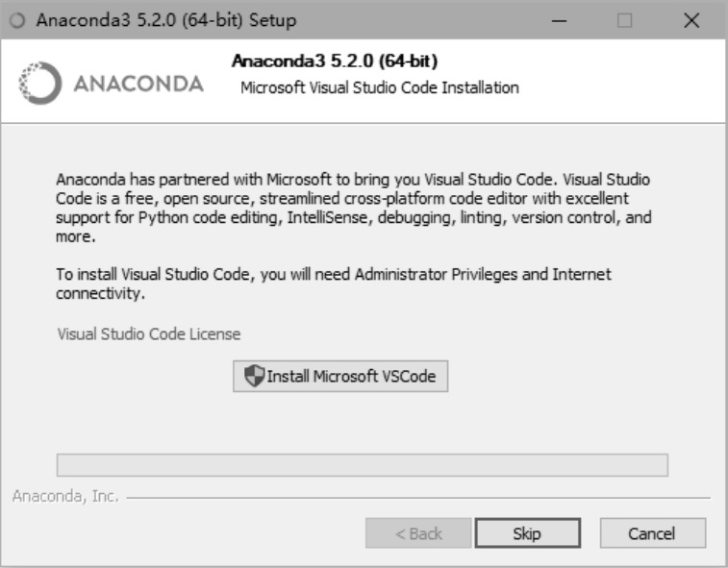Click the Anaconda icon in the title bar
Viewport: 728px width, 568px height.
[21, 19]
